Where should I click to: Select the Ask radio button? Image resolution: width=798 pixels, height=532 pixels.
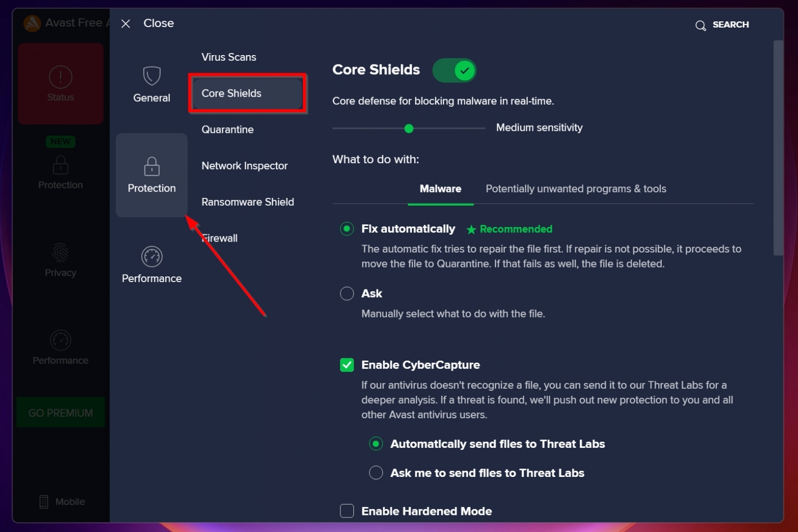coord(347,293)
